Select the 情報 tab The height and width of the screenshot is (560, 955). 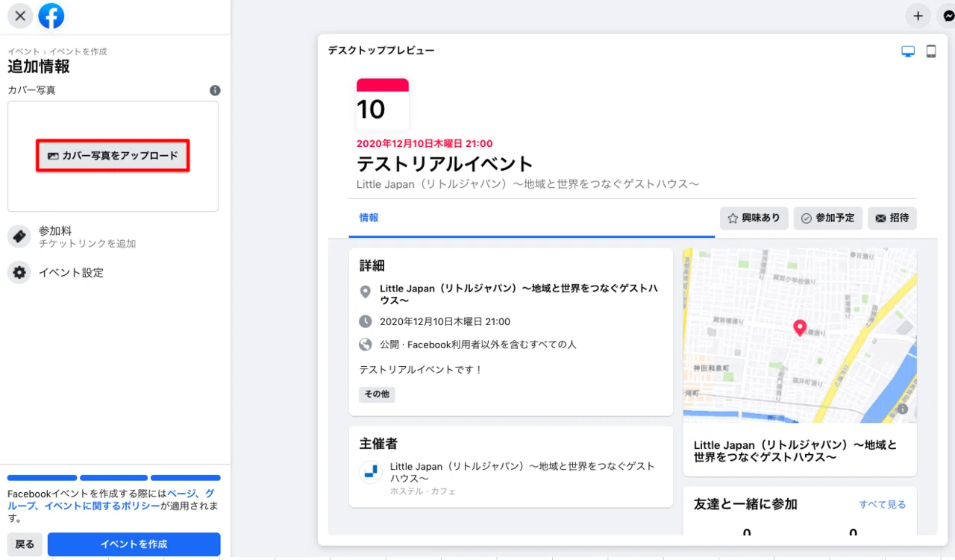click(x=369, y=218)
